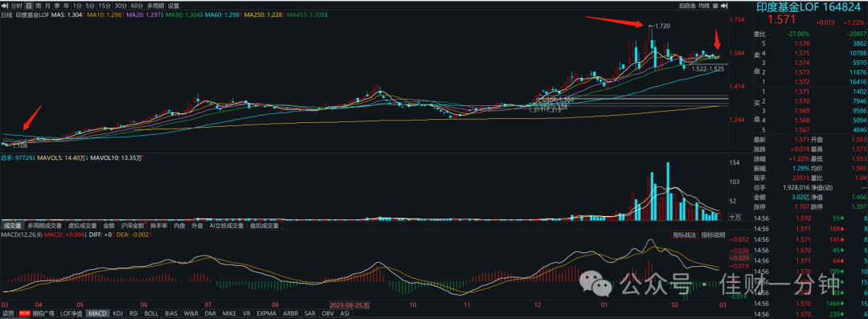This screenshot has height=319, width=868.
Task: Switch to RSI indicator
Action: [x=134, y=313]
